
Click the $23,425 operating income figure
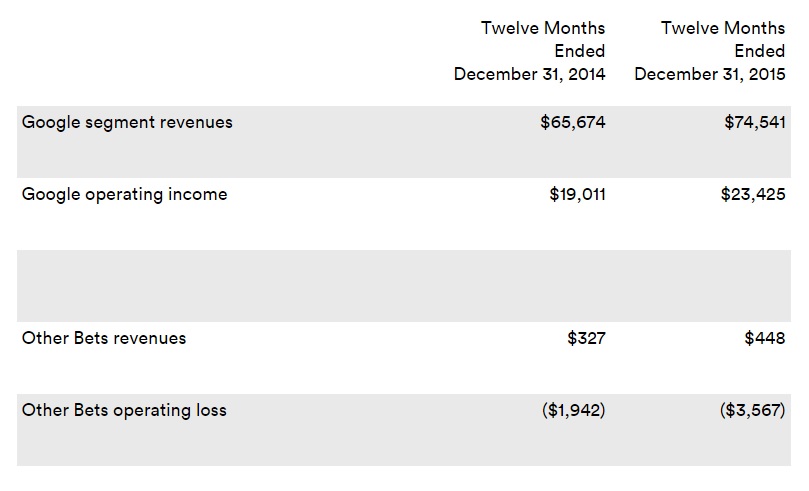[752, 195]
